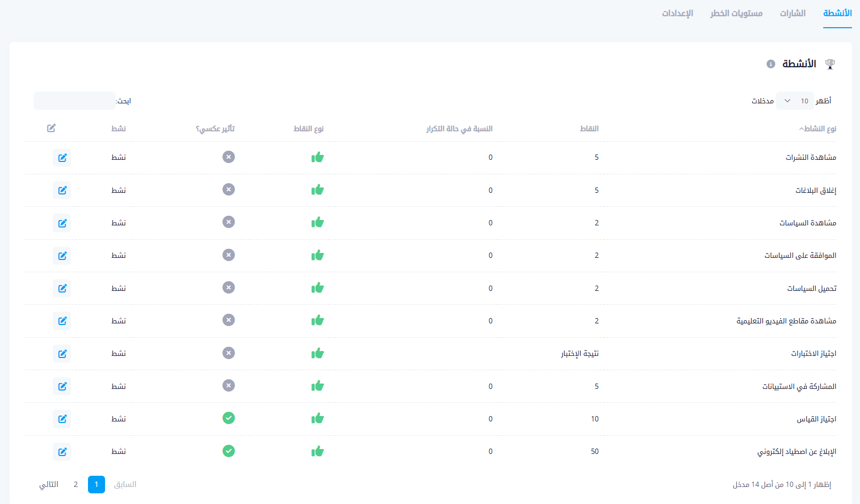
Task: Sort by نوع النشاط column header
Action: 819,128
